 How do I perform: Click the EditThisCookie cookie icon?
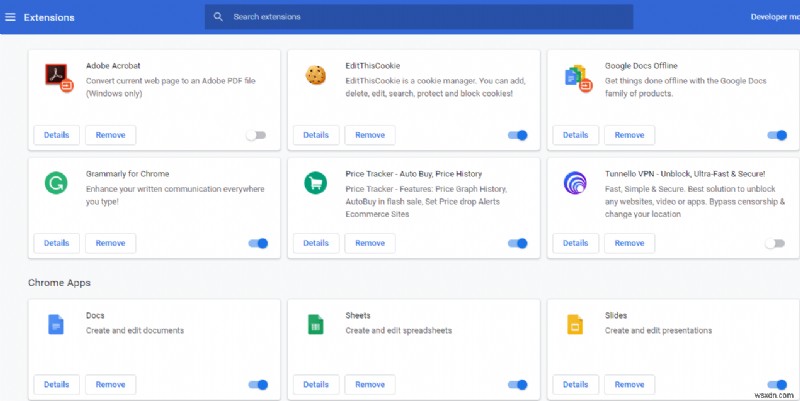[x=315, y=75]
